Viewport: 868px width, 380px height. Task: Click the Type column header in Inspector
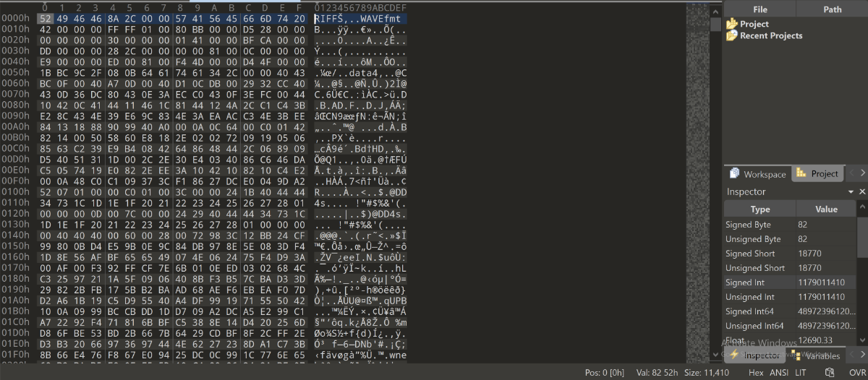[x=760, y=209]
